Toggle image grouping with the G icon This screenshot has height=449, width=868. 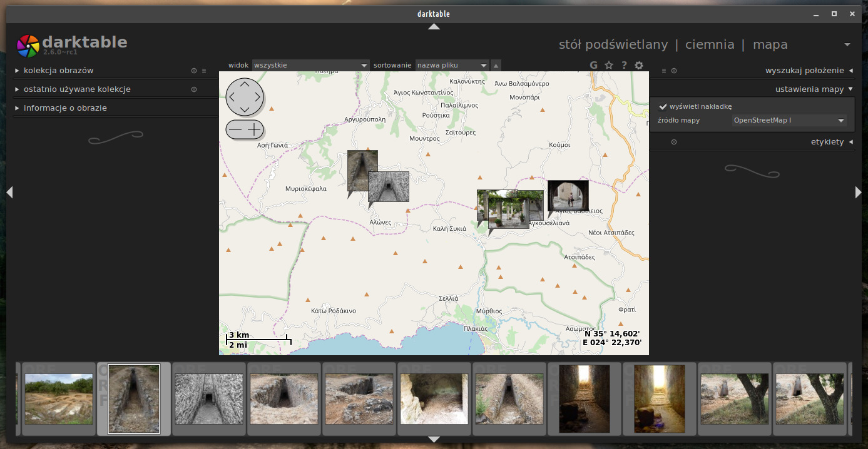click(594, 65)
